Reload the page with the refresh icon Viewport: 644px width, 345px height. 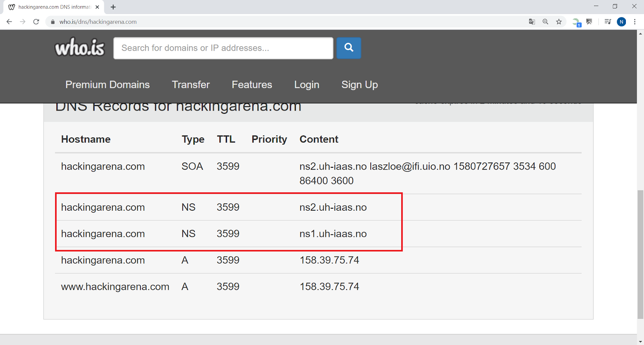tap(36, 22)
